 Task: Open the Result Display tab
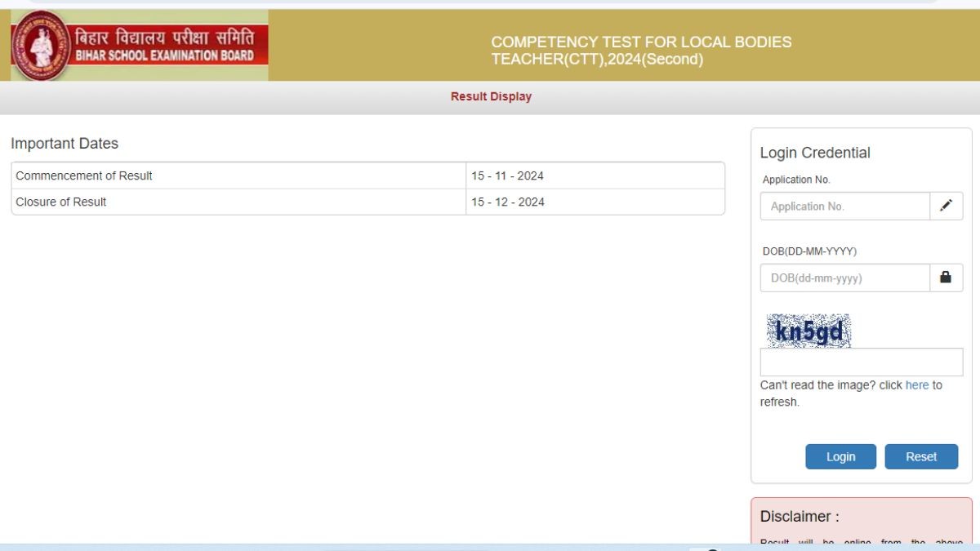[x=491, y=96]
